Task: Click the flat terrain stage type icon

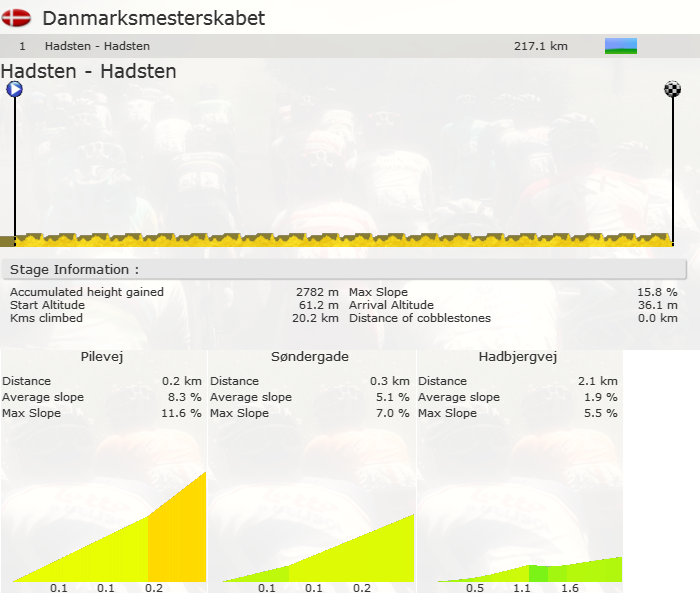Action: pyautogui.click(x=620, y=46)
